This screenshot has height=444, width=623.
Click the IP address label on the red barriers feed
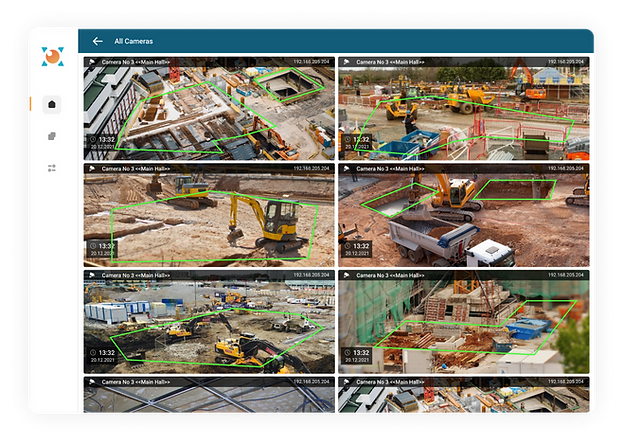[x=567, y=63]
